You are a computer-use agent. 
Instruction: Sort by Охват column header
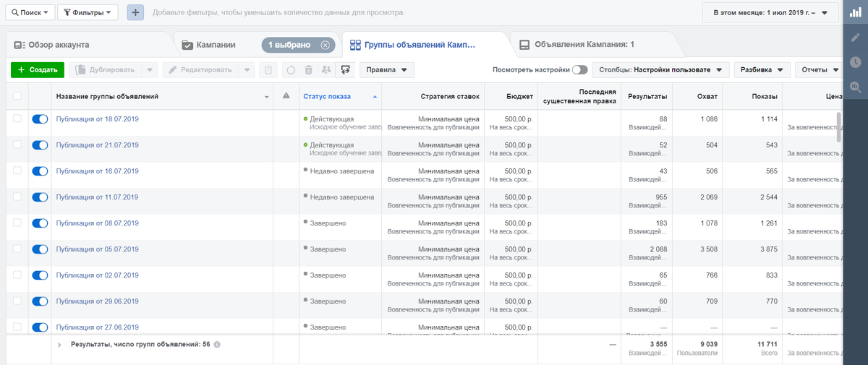click(x=707, y=96)
